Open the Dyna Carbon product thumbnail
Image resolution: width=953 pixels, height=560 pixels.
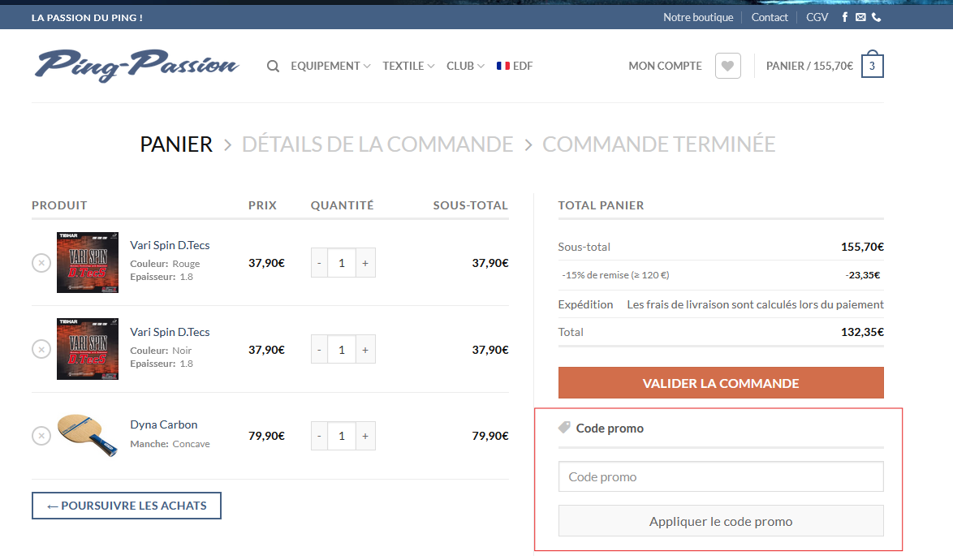[x=88, y=436]
